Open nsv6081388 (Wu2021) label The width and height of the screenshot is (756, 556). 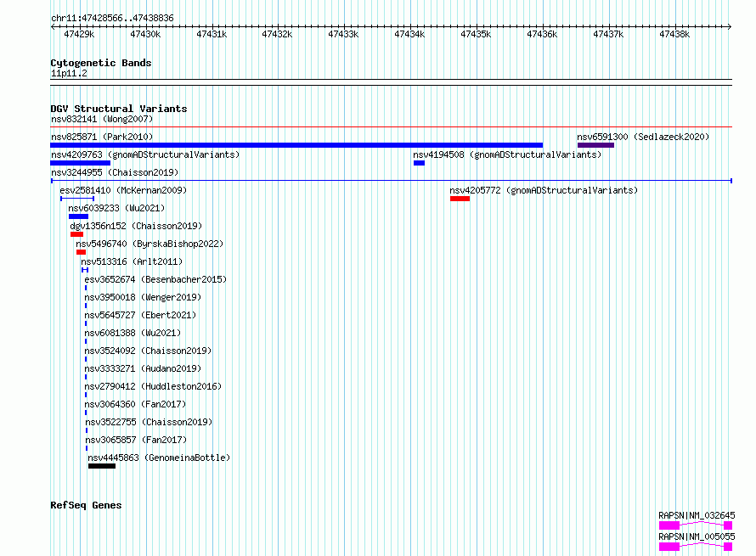tap(133, 333)
